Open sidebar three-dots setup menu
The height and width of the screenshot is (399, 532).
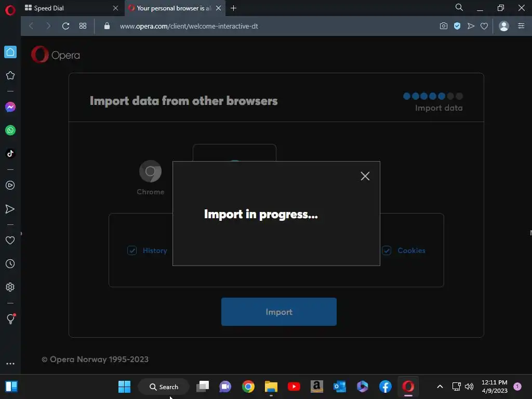pyautogui.click(x=10, y=363)
